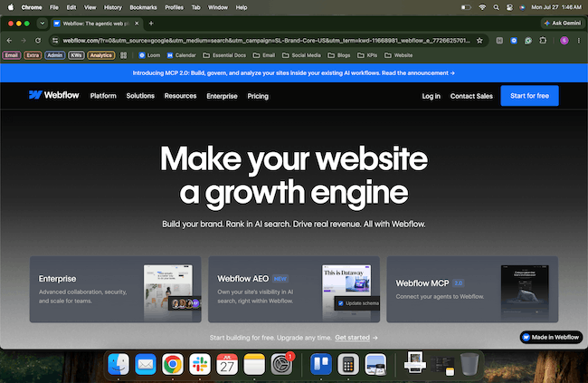Open a new tab with plus button
588x383 pixels.
coord(151,24)
